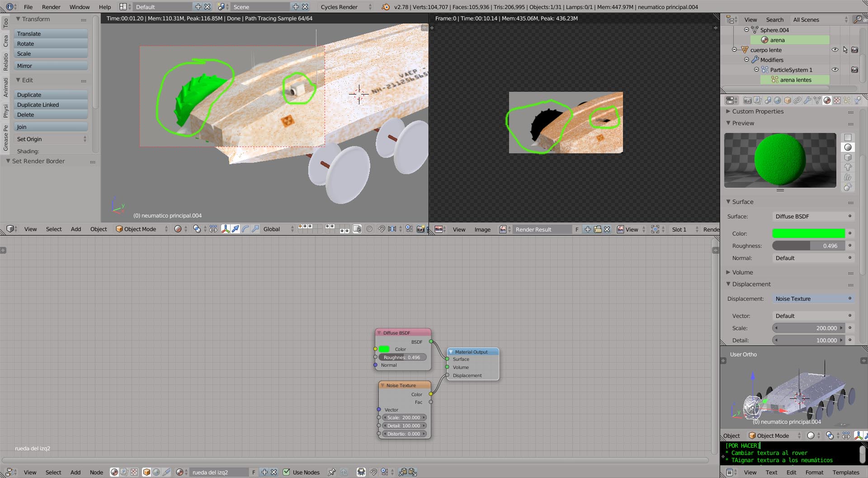Toggle ParticleSystem 1 render camera icon
The height and width of the screenshot is (478, 868).
pos(854,70)
